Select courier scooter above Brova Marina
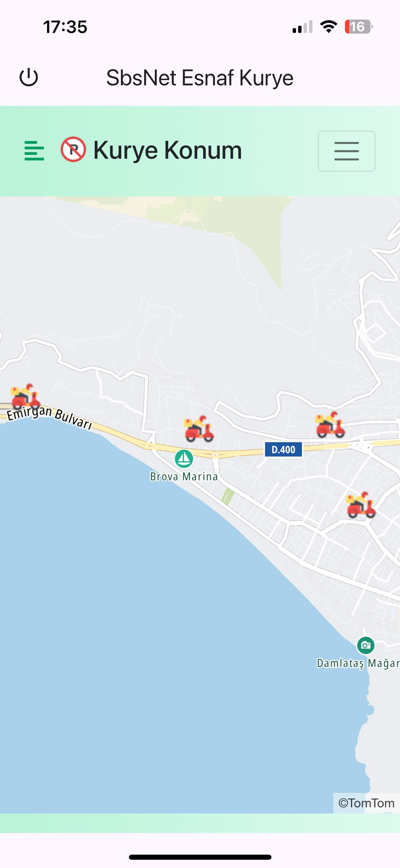The image size is (400, 868). pyautogui.click(x=199, y=429)
